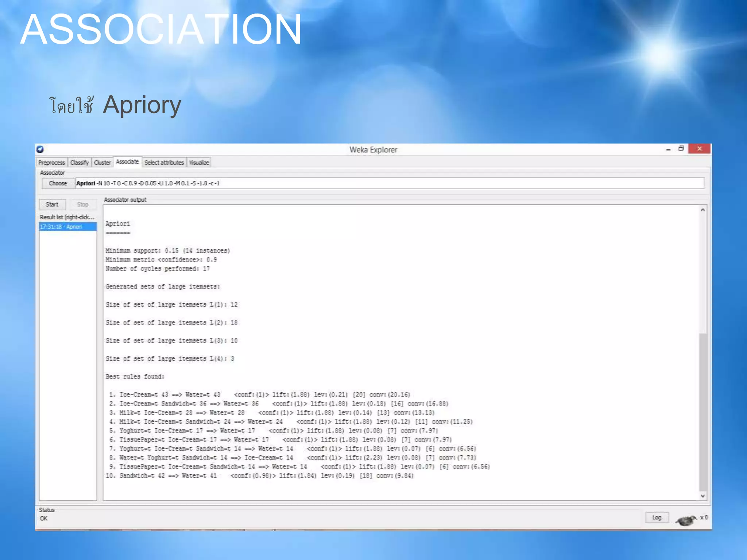Close the Weka Explorer window
747x560 pixels.
pyautogui.click(x=699, y=149)
